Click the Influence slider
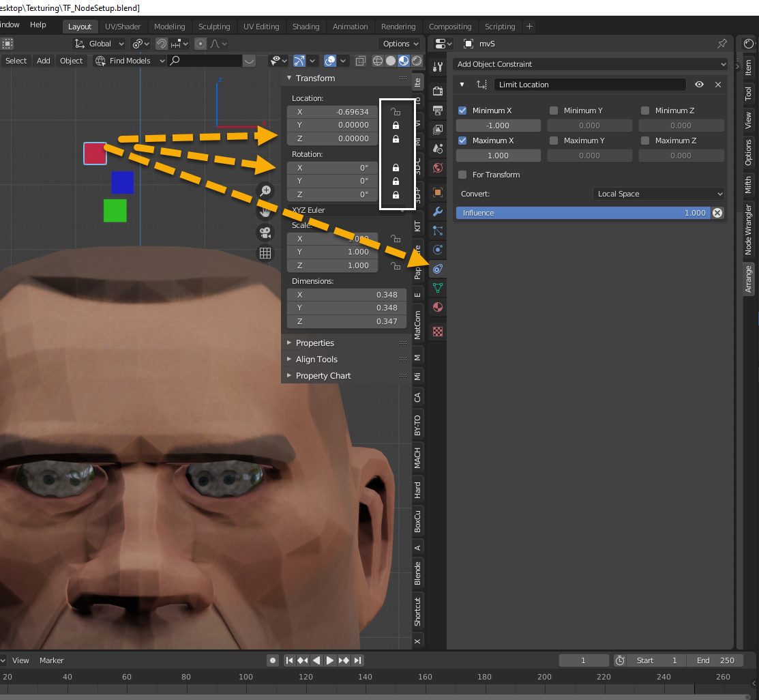 tap(583, 213)
